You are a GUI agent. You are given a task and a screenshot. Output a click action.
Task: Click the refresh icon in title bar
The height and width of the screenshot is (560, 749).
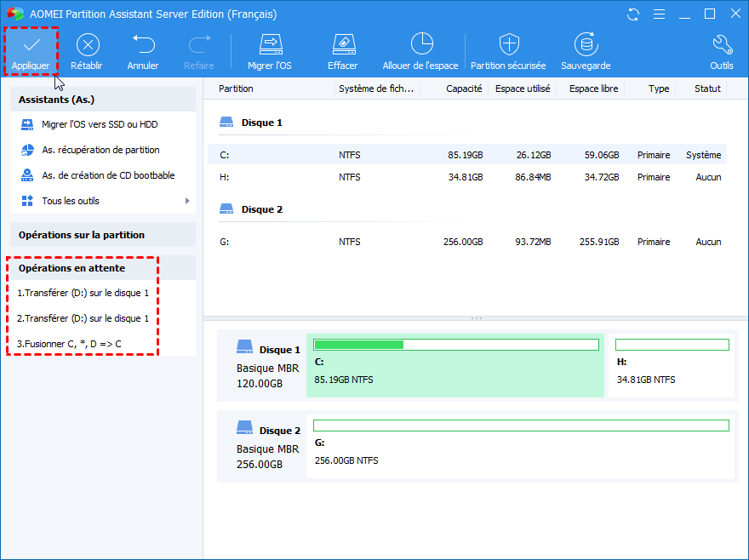point(632,14)
